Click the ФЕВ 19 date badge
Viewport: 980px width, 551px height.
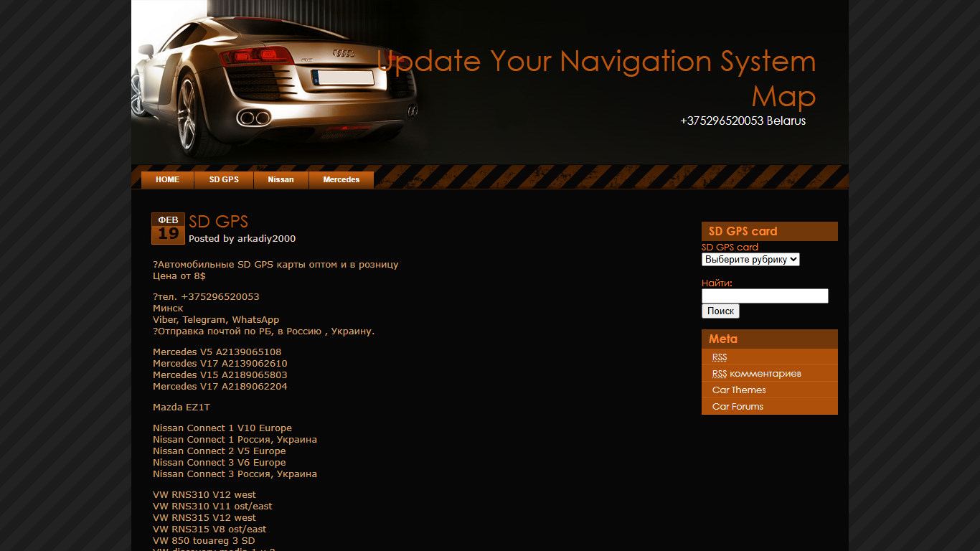pyautogui.click(x=168, y=228)
